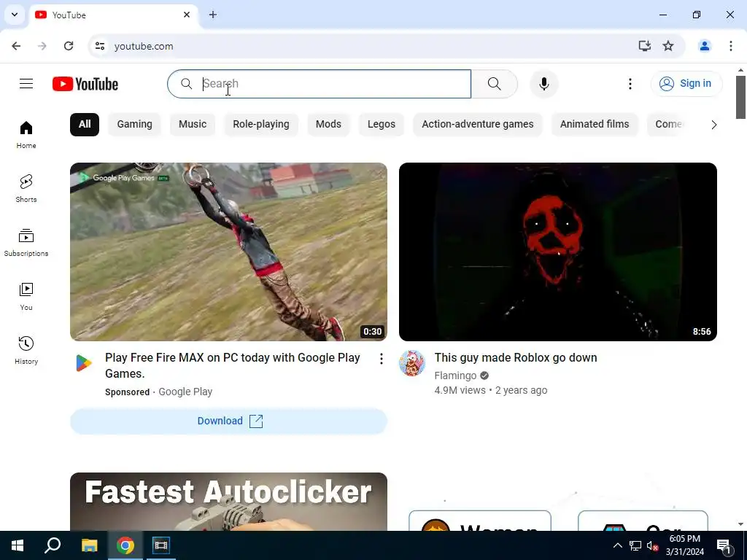This screenshot has height=560, width=747.
Task: Show hidden system tray icons
Action: tap(617, 545)
